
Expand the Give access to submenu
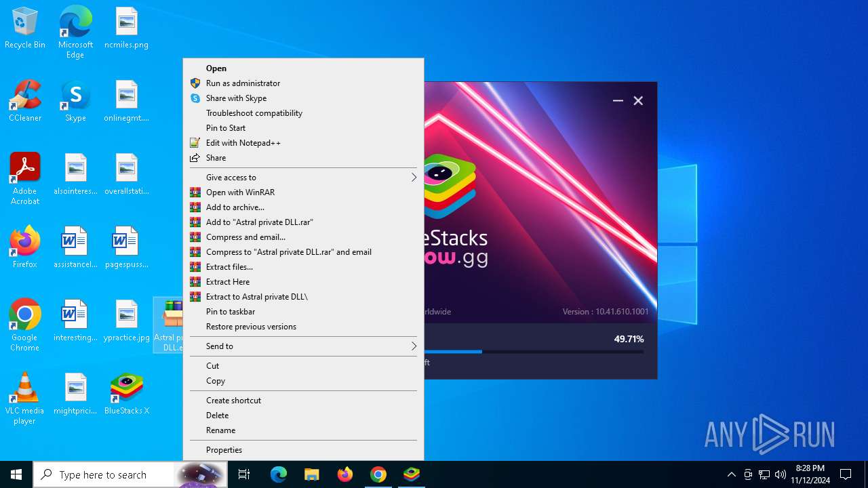click(x=303, y=178)
